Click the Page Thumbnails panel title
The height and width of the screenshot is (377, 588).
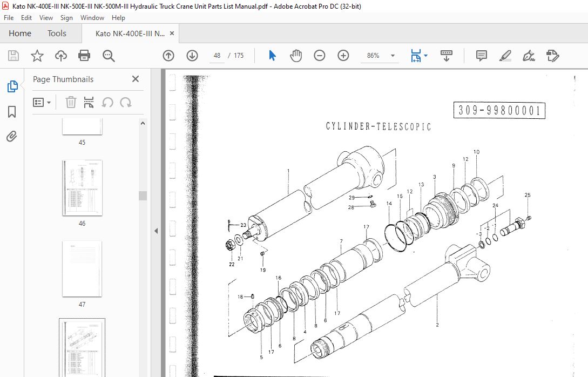point(63,79)
